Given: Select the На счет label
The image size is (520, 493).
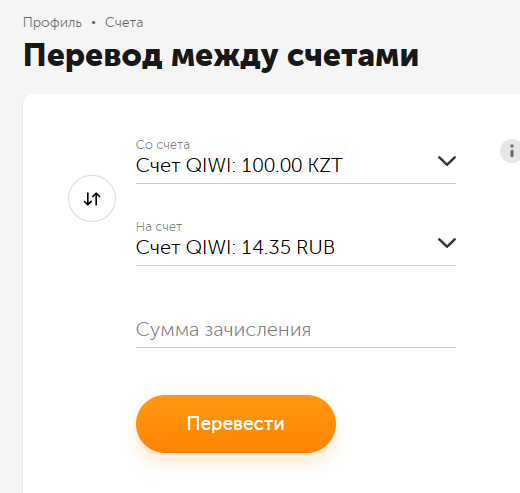Looking at the screenshot, I should click(159, 227).
